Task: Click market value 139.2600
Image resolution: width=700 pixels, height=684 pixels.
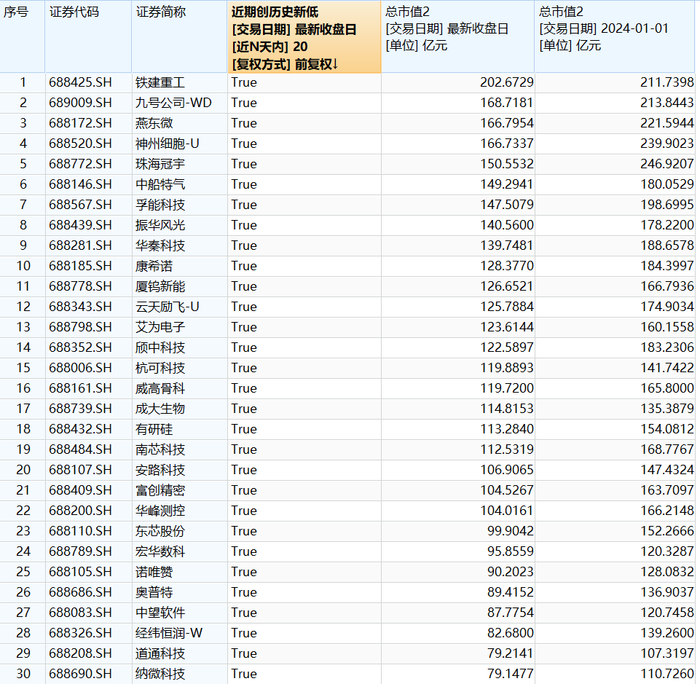Action: (667, 633)
